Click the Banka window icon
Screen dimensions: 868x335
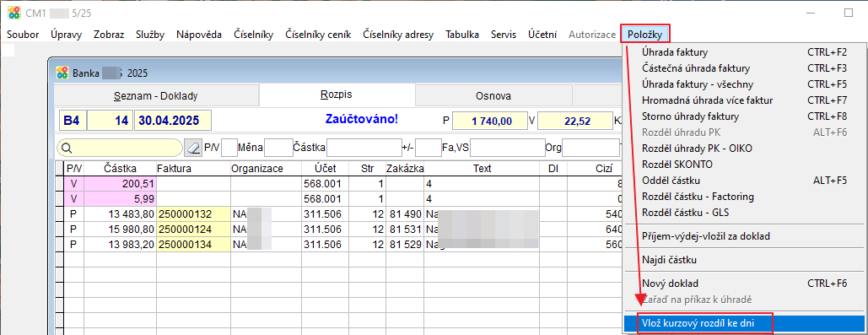tap(62, 73)
